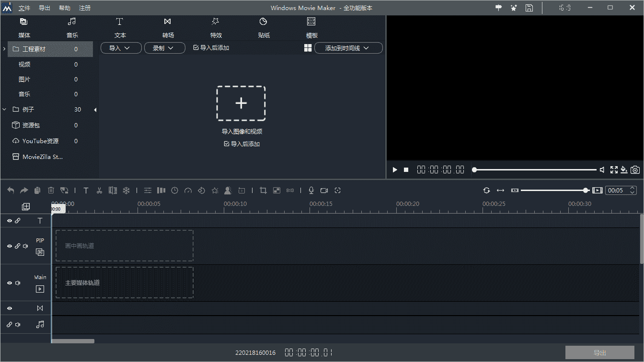Switch to the 贴纸 tab
Screen dimensions: 644x362
coord(264,28)
